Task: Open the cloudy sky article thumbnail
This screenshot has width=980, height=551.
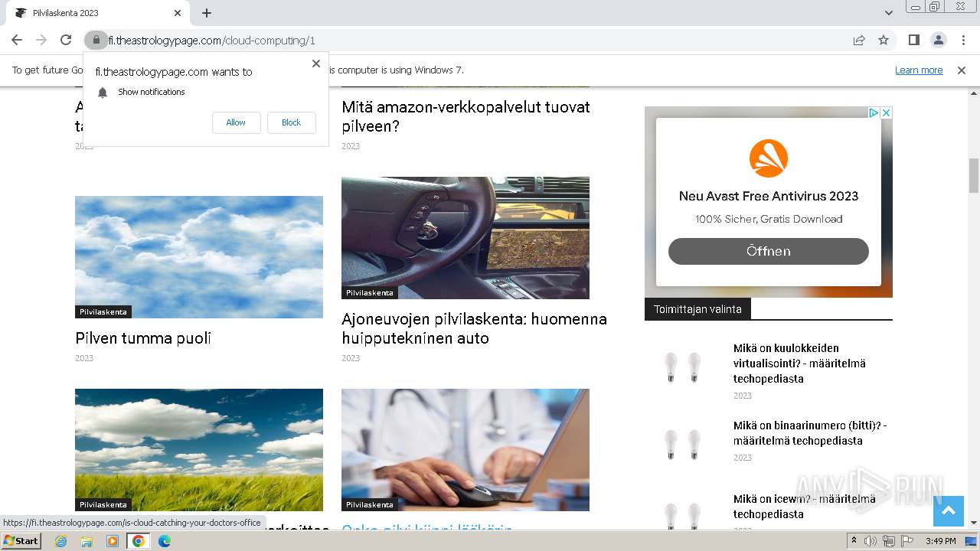Action: pos(199,257)
